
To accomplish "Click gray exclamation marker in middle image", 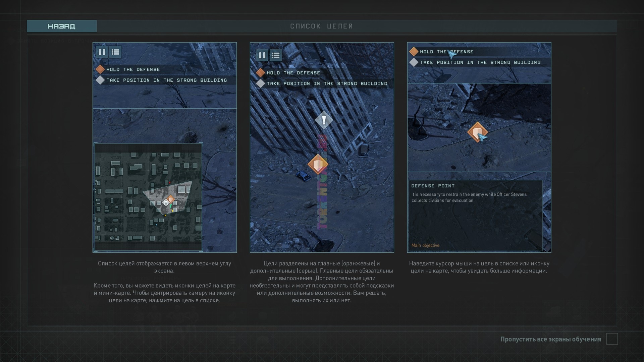I will click(324, 120).
